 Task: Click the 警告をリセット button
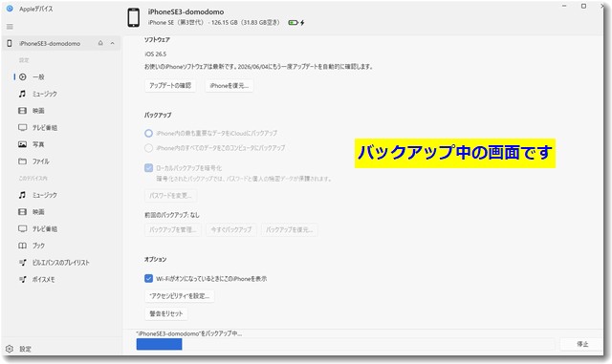coord(166,313)
